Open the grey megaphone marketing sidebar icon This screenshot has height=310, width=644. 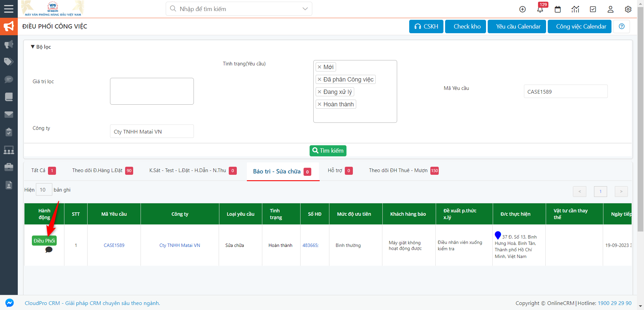click(9, 44)
